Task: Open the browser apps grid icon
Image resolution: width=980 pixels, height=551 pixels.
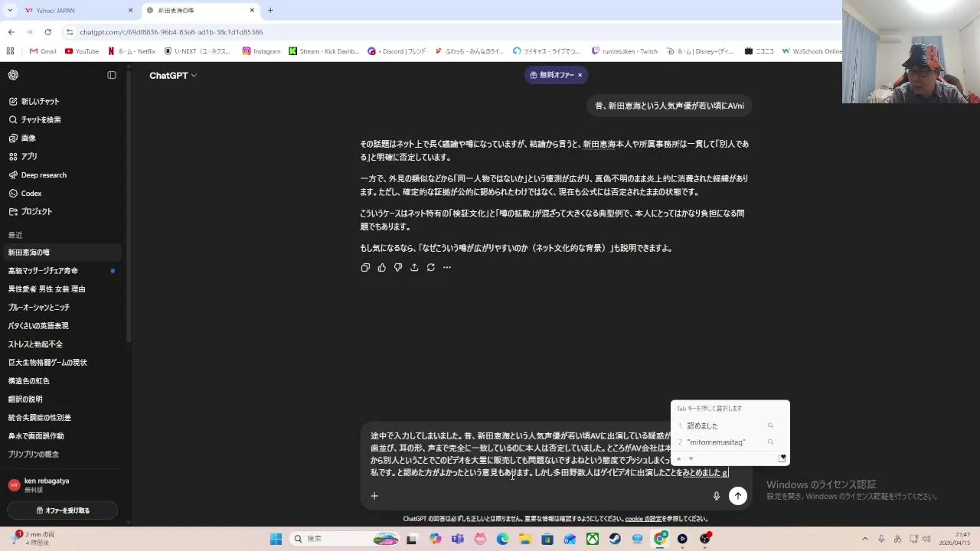Action: pos(10,51)
